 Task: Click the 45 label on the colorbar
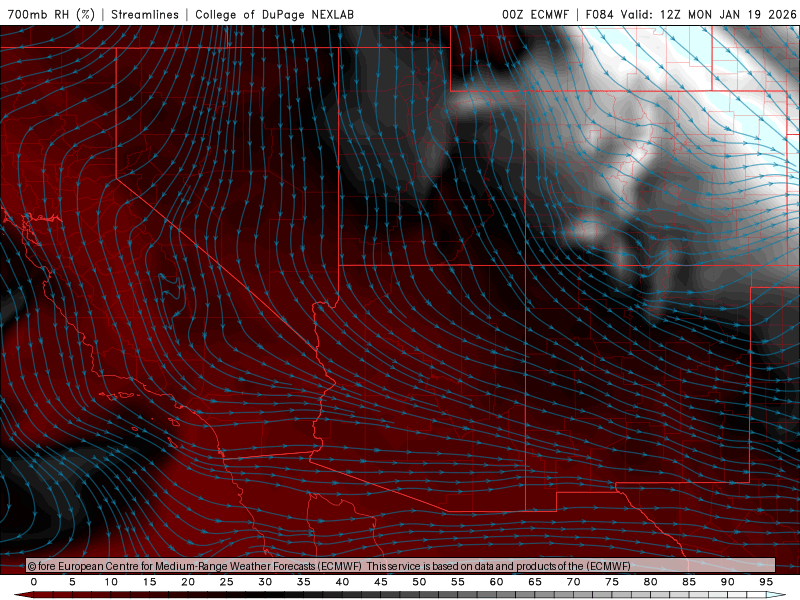click(x=381, y=582)
